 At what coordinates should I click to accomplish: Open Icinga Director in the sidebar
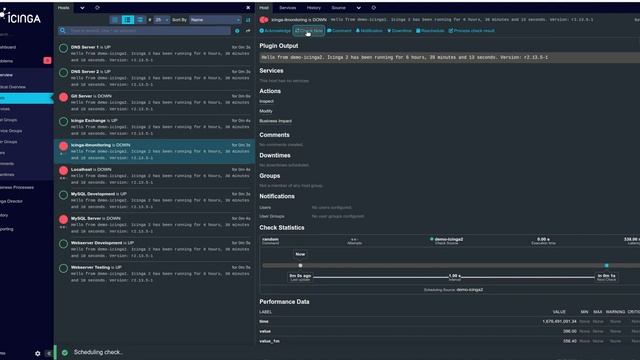[11, 201]
